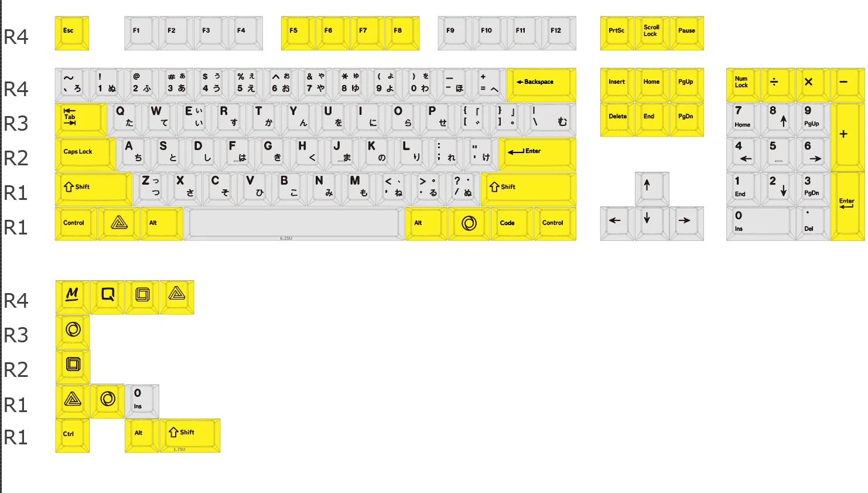Screen dimensions: 868x493
Task: Click the yellow Code key
Action: pyautogui.click(x=512, y=223)
